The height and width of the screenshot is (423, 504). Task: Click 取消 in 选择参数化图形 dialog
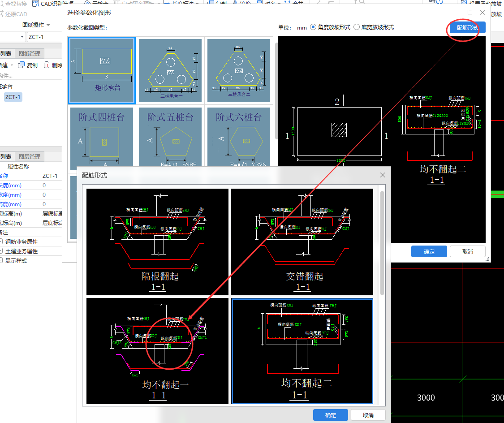pyautogui.click(x=467, y=252)
